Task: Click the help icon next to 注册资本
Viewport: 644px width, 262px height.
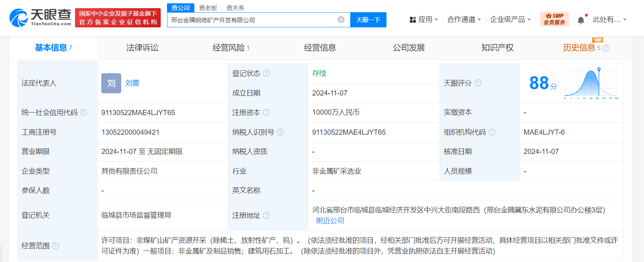Action: [x=266, y=112]
